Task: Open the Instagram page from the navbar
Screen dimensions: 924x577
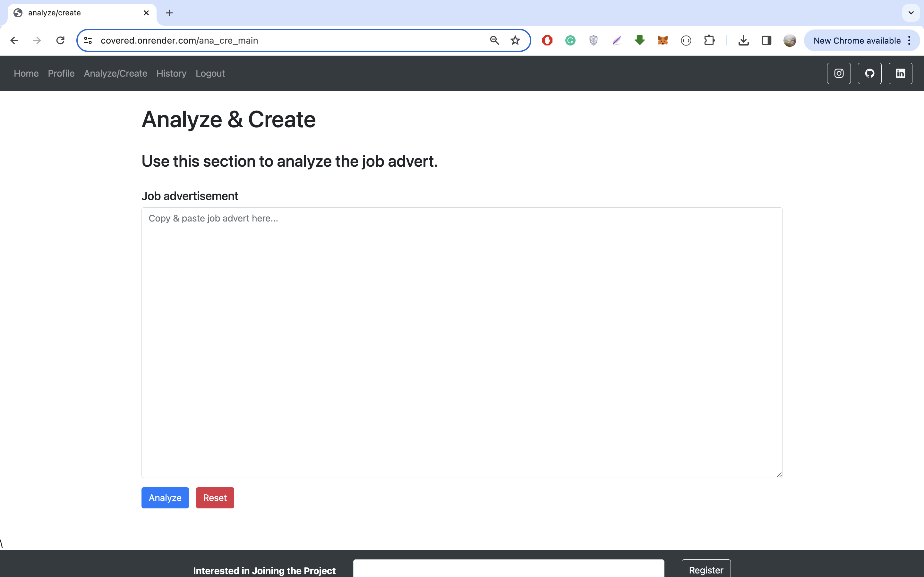Action: click(x=838, y=73)
